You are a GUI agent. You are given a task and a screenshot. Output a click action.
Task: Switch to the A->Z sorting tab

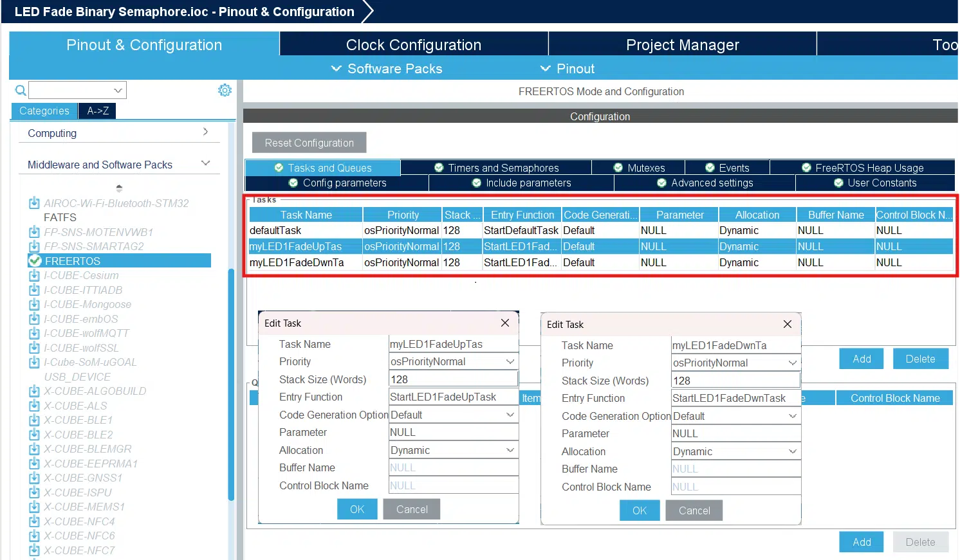coord(98,111)
